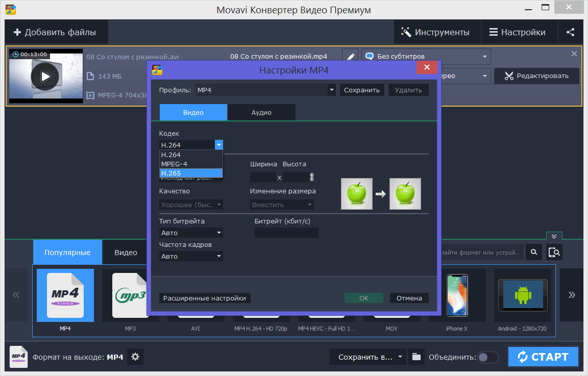
Task: Open Изменение размера Вместить dropdown
Action: (282, 205)
